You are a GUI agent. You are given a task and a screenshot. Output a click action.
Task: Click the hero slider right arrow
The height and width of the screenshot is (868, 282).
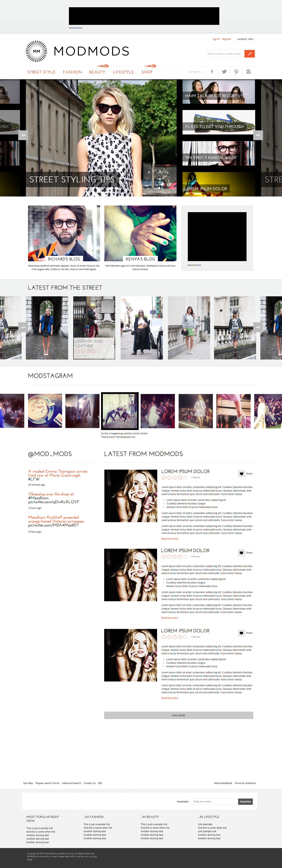(258, 135)
